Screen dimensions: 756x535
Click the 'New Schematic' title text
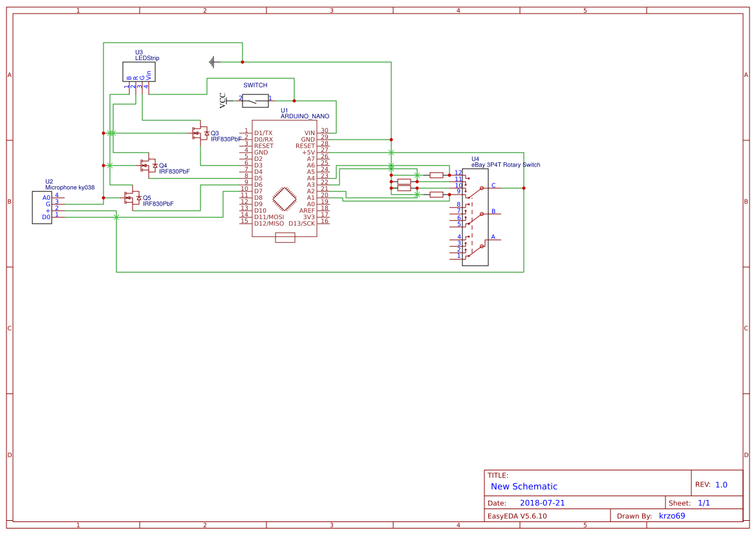click(524, 487)
